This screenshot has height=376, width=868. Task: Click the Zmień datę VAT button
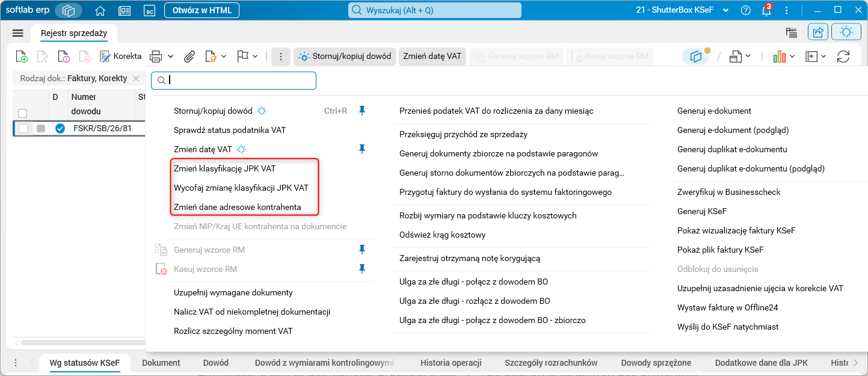[432, 57]
